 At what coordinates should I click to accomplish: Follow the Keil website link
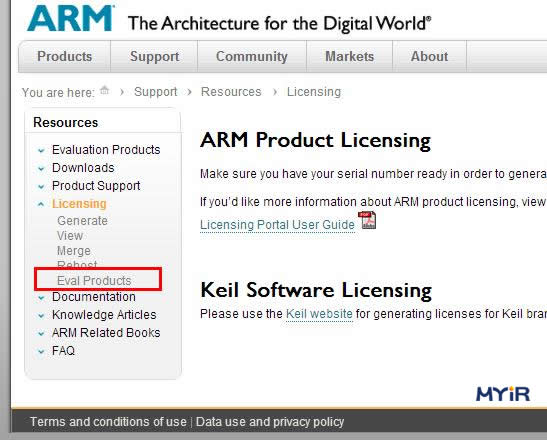(319, 314)
